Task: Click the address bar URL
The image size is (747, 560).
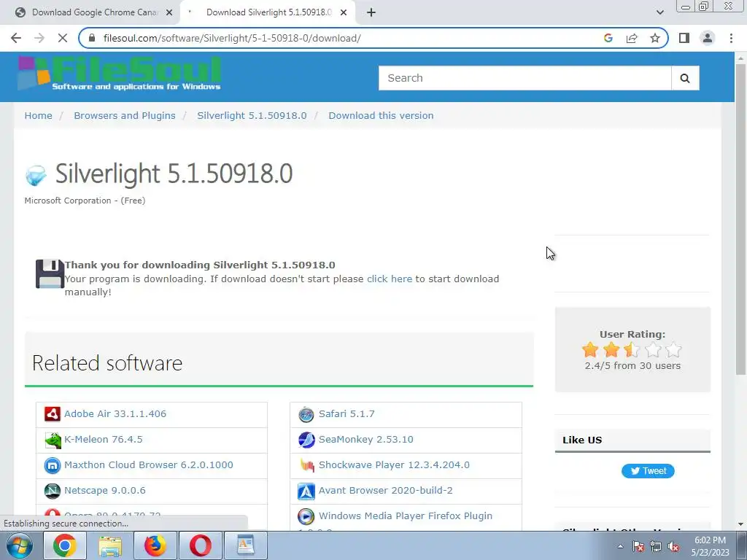Action: click(x=232, y=38)
